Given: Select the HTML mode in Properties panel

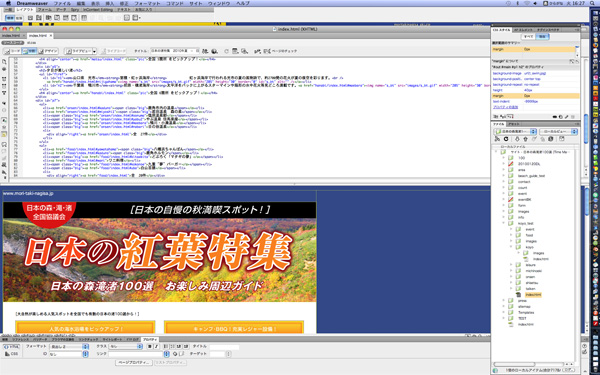Looking at the screenshot, I should (11, 347).
